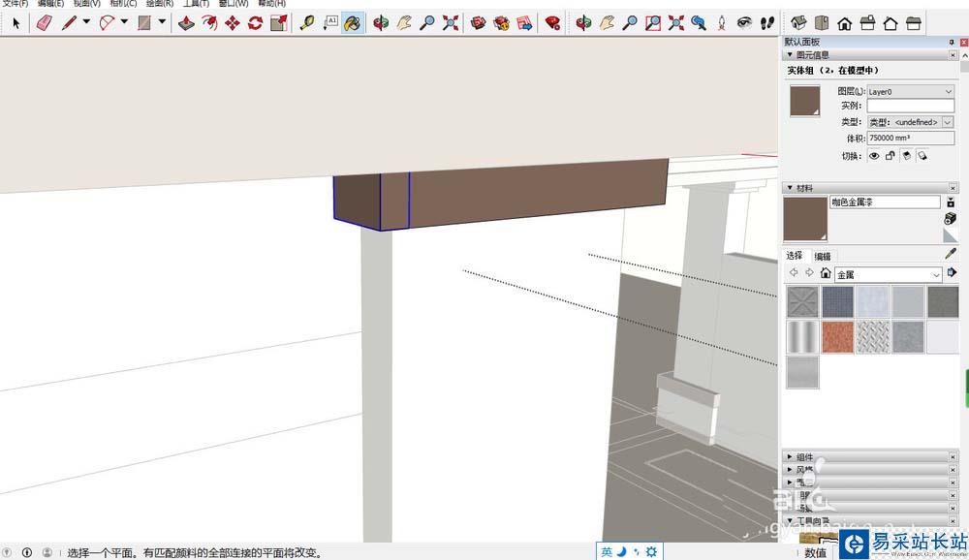
Task: Close the 图元信息 panel with X
Action: tap(953, 55)
